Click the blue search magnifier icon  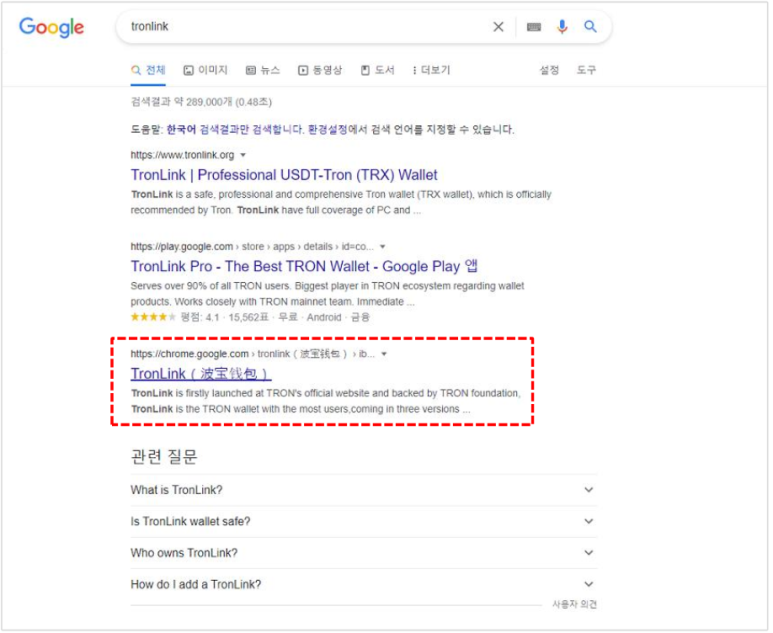coord(590,26)
